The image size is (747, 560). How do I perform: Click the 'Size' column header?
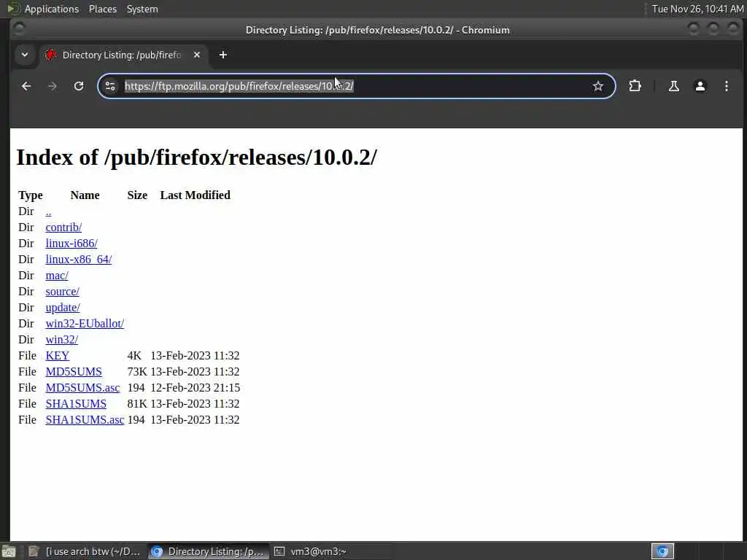tap(137, 195)
